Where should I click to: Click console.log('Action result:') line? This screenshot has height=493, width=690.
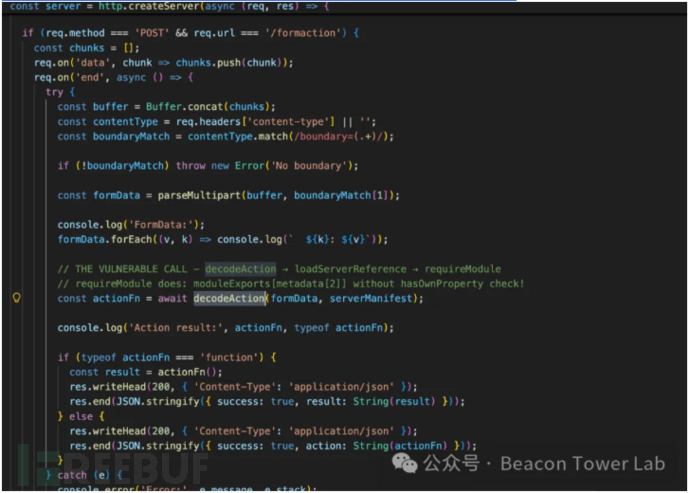pos(225,328)
